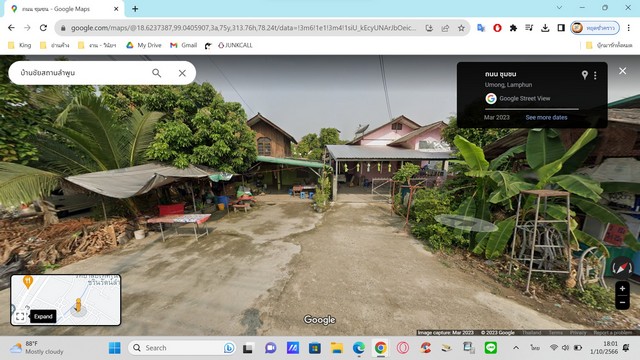Open the Gmail bookmark
The height and width of the screenshot is (360, 640).
184,45
